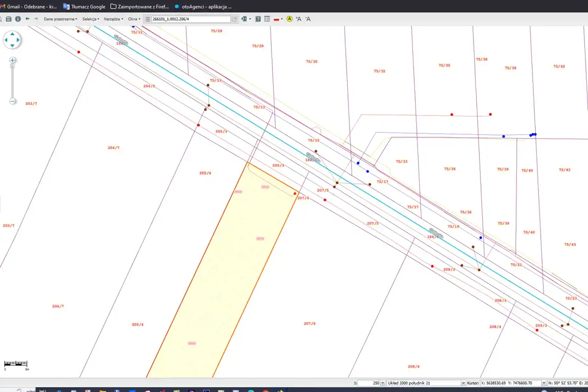Click the zoom level slider handle
Image resolution: width=588 pixels, height=392 pixels.
pos(13,67)
